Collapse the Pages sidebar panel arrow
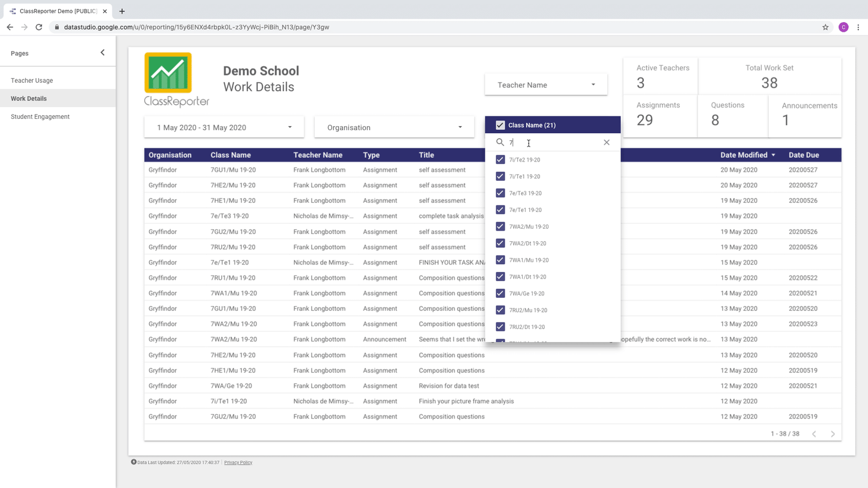 point(102,53)
